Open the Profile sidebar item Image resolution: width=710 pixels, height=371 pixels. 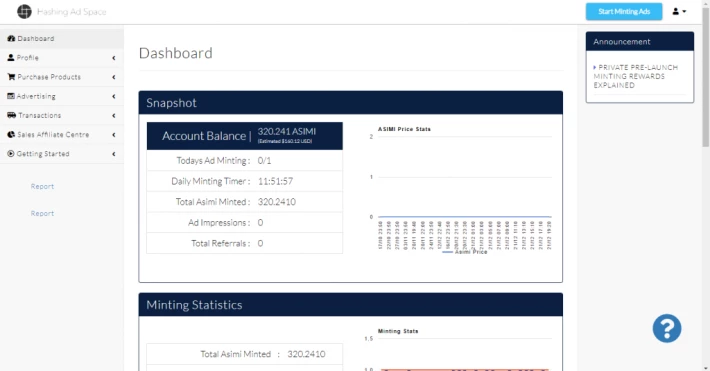pos(62,58)
